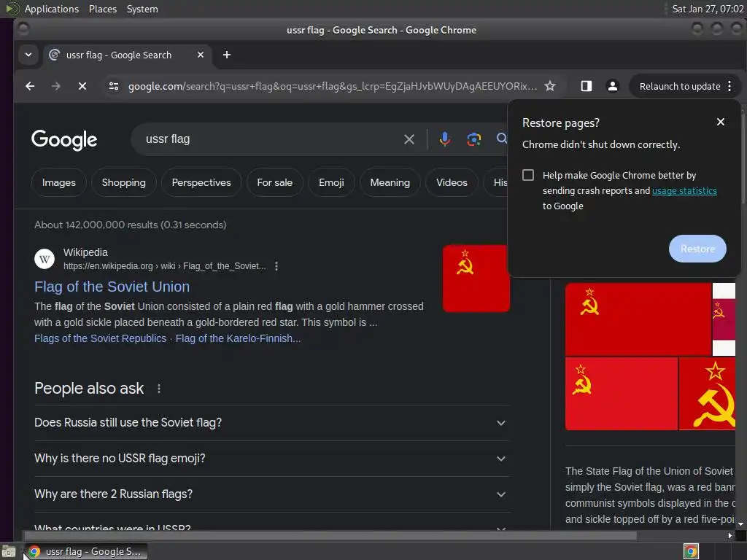Select the Videos filter chip
This screenshot has height=560, width=747.
pos(452,182)
